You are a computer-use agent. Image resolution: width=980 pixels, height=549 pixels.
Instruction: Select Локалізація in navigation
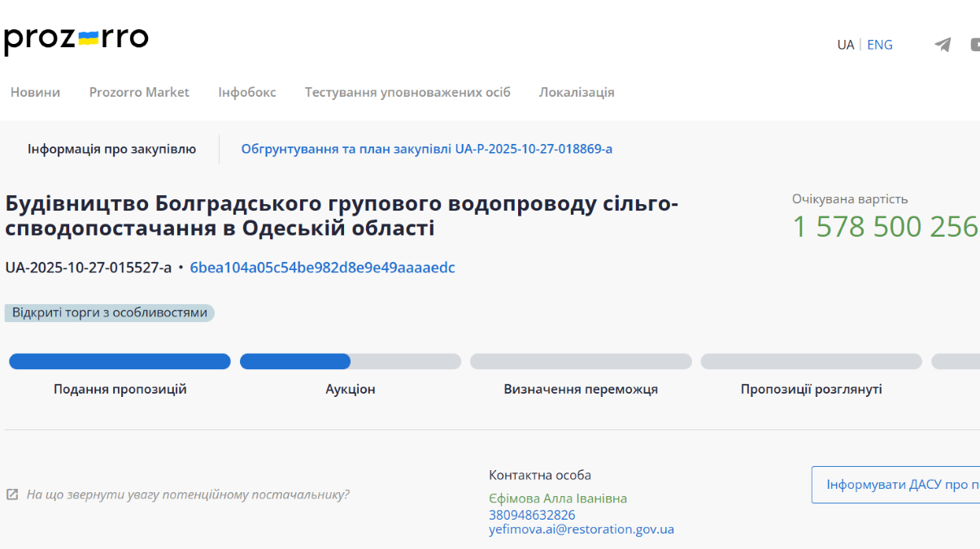click(x=577, y=92)
